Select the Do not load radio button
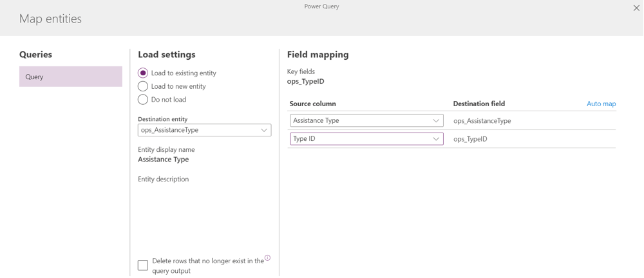 (x=143, y=100)
